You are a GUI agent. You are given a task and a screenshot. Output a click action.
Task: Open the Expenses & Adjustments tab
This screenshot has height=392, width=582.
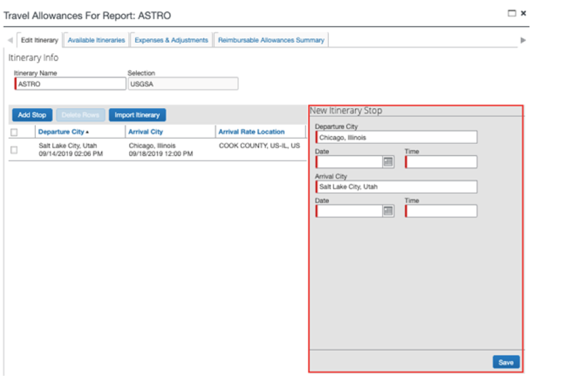pos(171,40)
